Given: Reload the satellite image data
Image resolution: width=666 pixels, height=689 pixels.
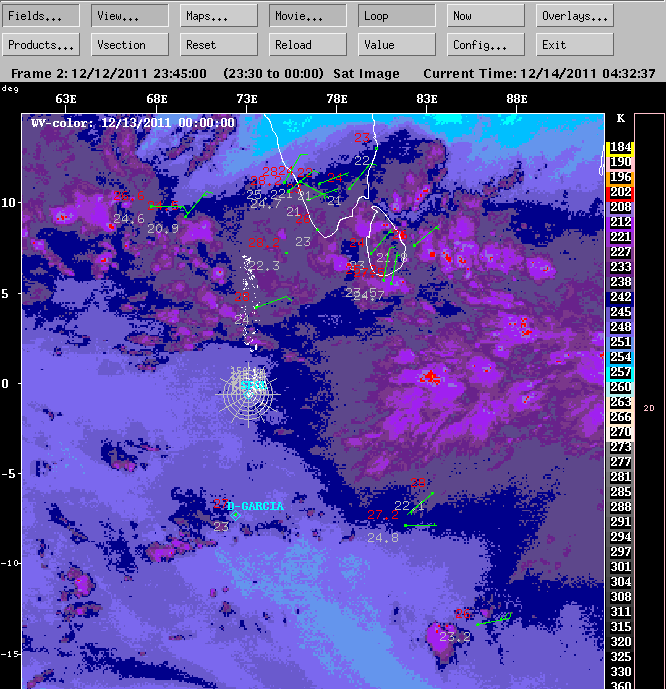Looking at the screenshot, I should click(x=308, y=45).
